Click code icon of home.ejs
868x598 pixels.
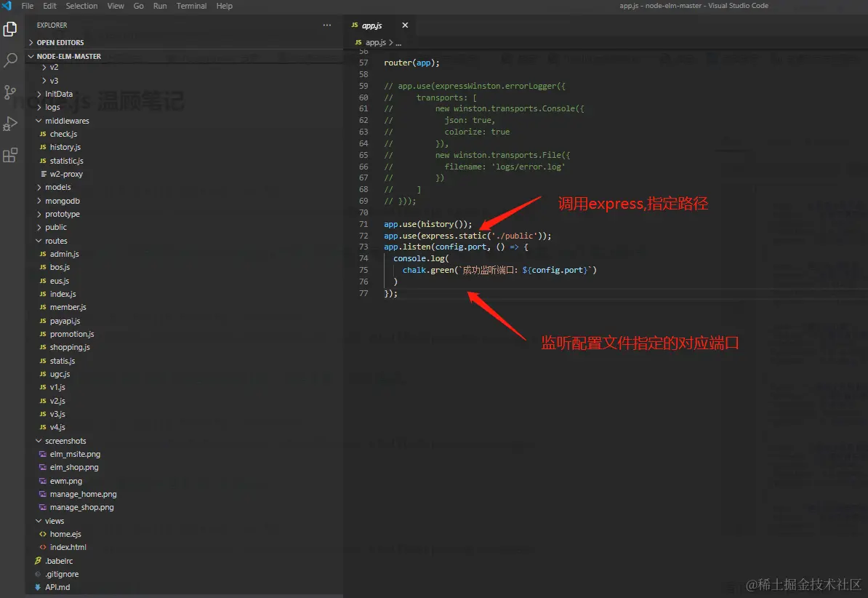point(43,534)
